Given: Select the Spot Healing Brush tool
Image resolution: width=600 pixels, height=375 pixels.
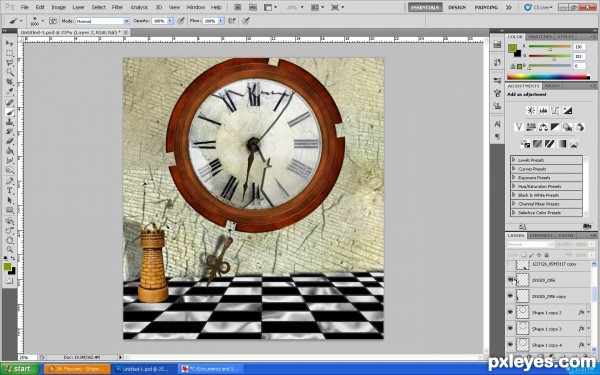Looking at the screenshot, I should pyautogui.click(x=9, y=103).
